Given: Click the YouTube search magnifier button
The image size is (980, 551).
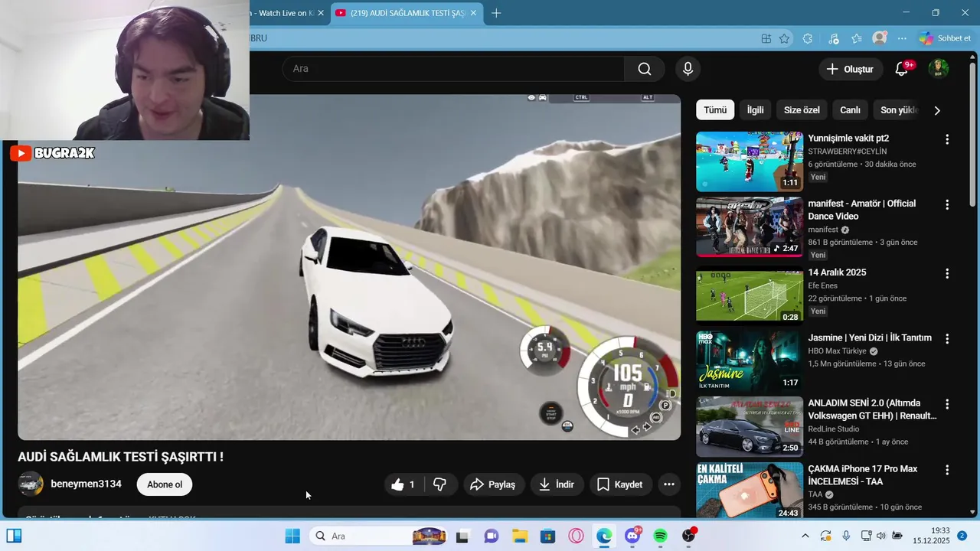Looking at the screenshot, I should click(645, 69).
